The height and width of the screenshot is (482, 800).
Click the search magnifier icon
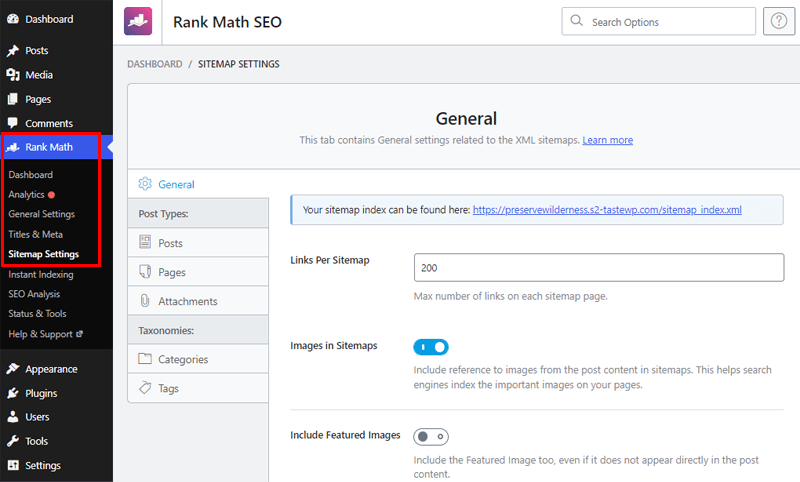[x=577, y=20]
